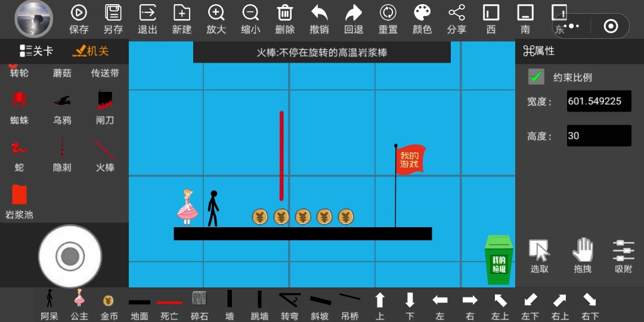This screenshot has height=322, width=644.
Task: Click the 删除 trash can icon
Action: pos(284,13)
